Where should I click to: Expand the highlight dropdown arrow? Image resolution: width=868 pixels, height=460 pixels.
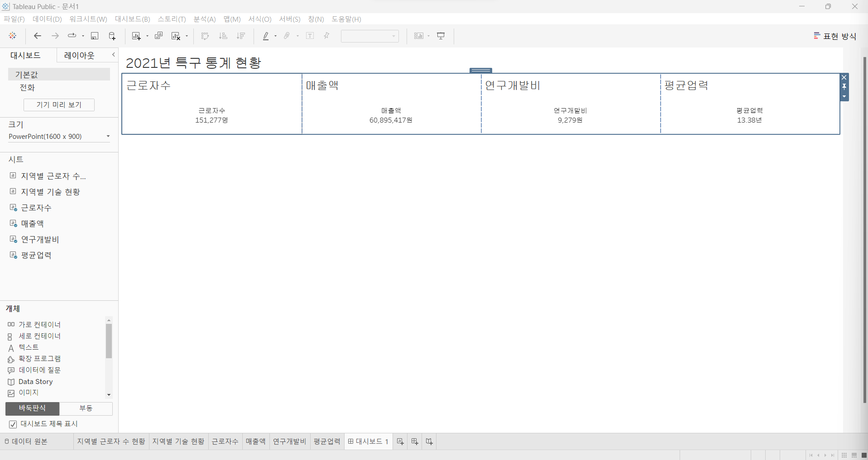pyautogui.click(x=275, y=36)
